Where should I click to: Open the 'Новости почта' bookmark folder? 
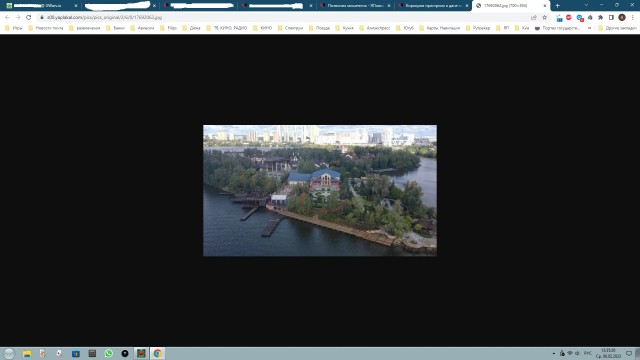coord(46,28)
